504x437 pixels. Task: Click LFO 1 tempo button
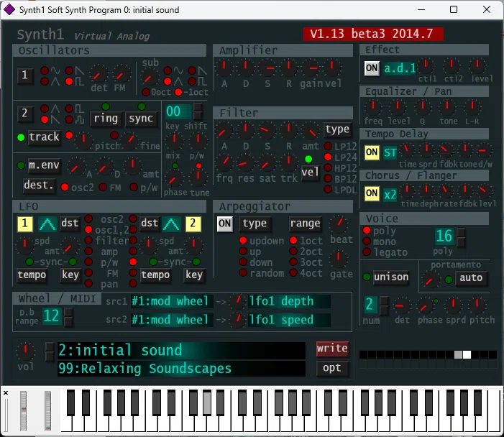point(32,275)
